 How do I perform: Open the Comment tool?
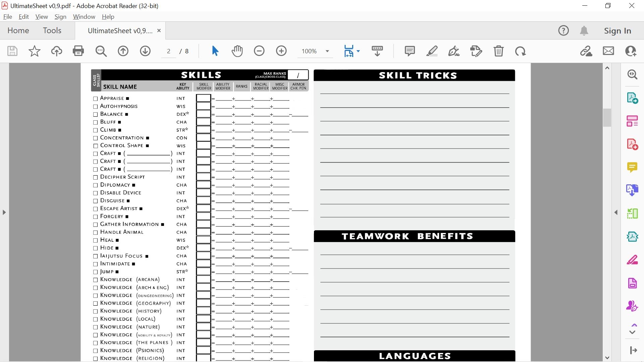tap(410, 51)
